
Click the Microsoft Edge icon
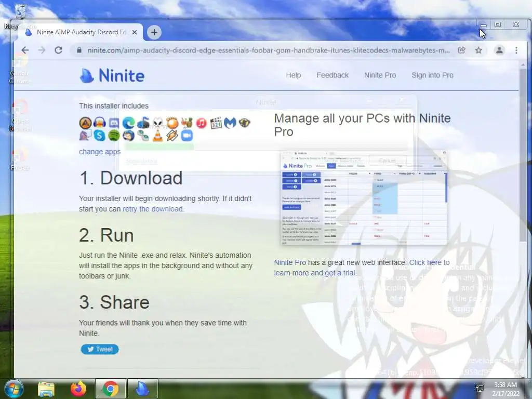pos(129,123)
